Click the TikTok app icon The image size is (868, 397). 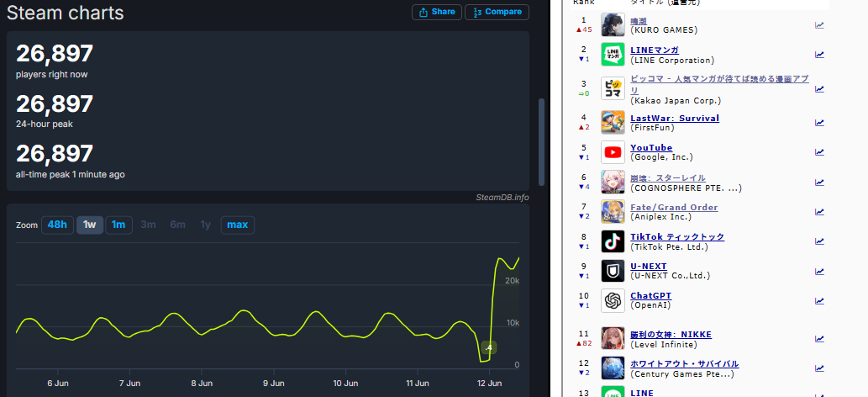613,241
